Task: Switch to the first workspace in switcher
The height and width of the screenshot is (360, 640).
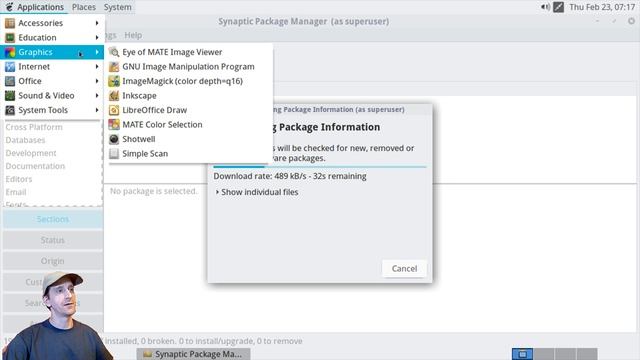Action: (x=522, y=354)
